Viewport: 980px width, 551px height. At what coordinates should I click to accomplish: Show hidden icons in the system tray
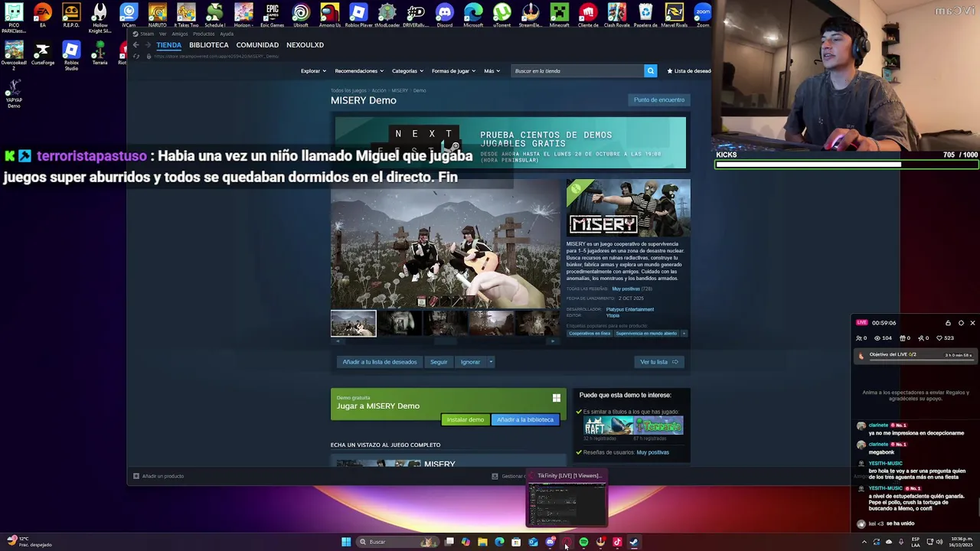pos(864,542)
